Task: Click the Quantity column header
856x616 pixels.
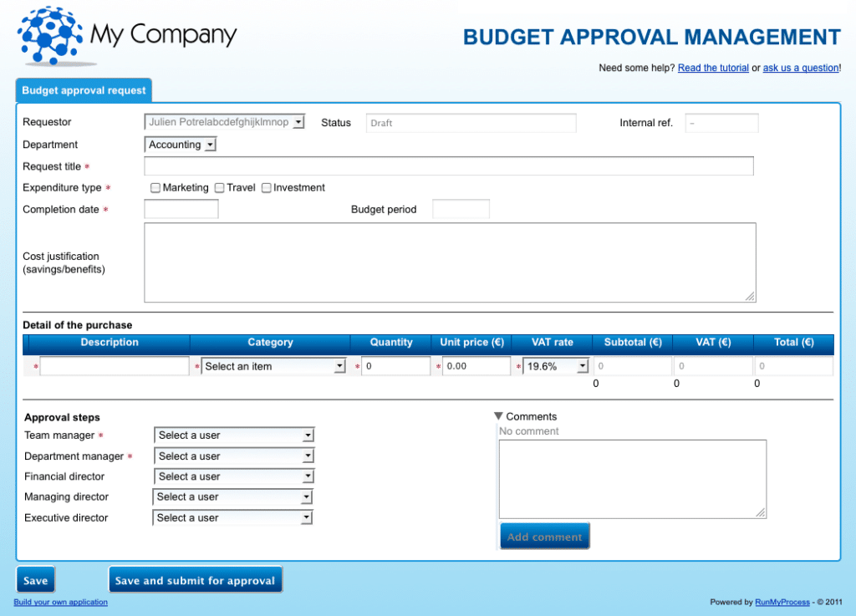Action: [x=391, y=343]
